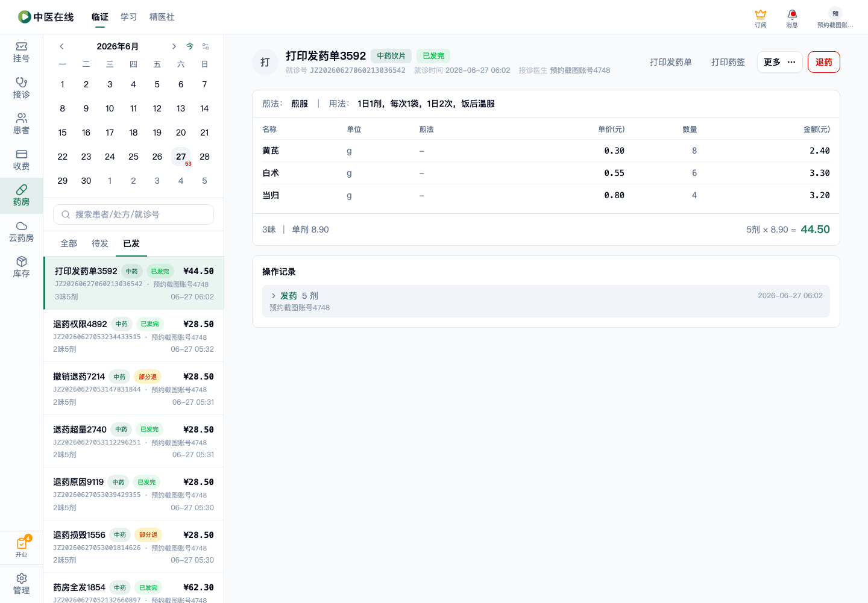Switch to the 临证 top tab

pyautogui.click(x=100, y=17)
